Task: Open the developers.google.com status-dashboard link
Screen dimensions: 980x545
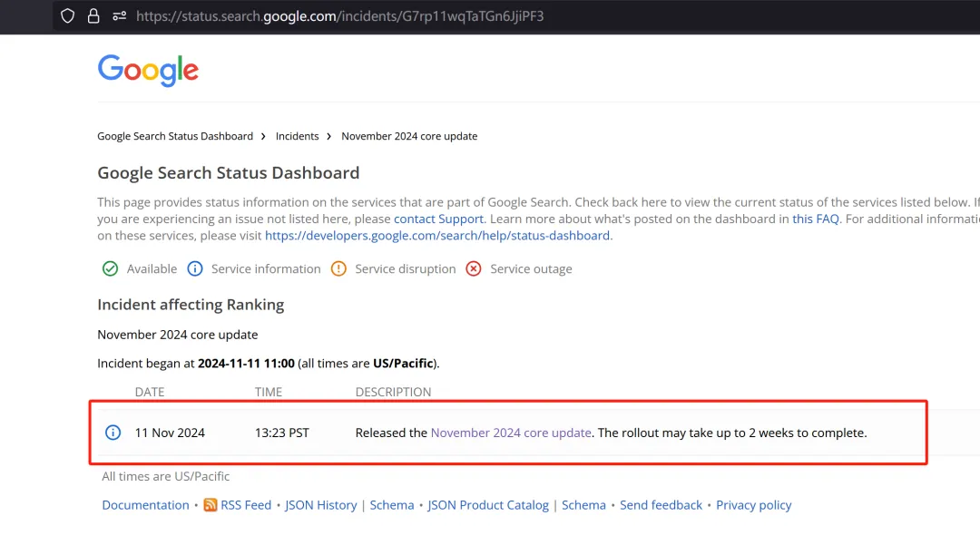Action: point(437,236)
